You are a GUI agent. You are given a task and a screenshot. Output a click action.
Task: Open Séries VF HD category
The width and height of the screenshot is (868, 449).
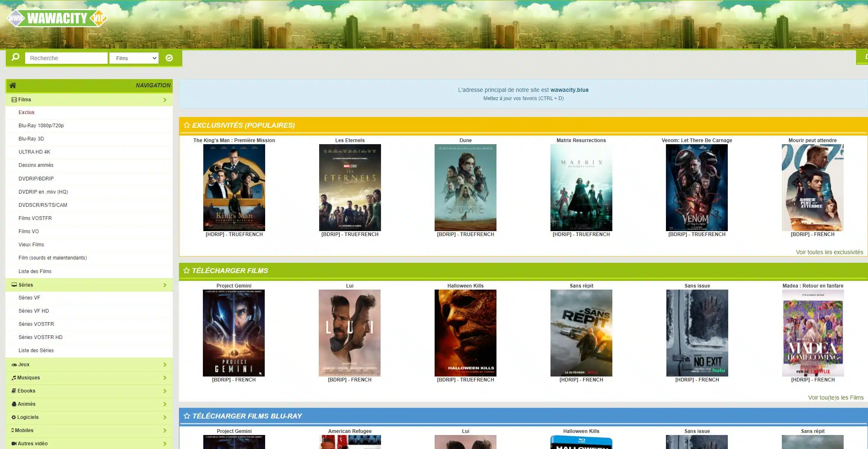[x=33, y=311]
